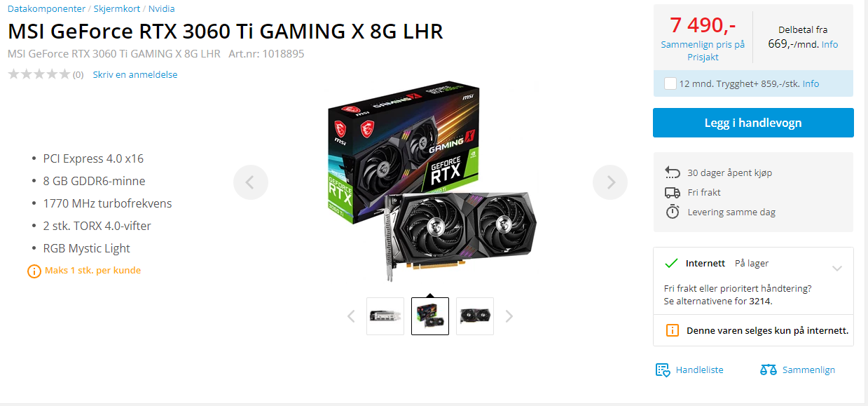Open the Info link next to Delbetal price
The width and height of the screenshot is (868, 406).
[829, 44]
